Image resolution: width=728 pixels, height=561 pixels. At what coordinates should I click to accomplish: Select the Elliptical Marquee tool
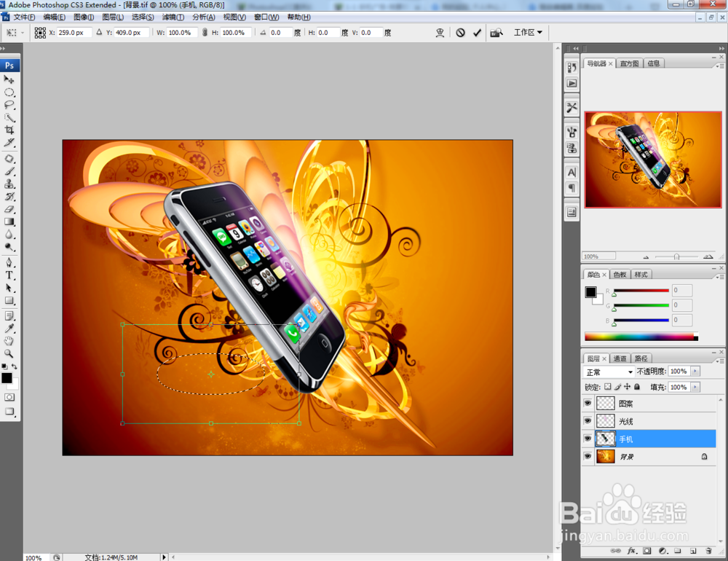[9, 92]
